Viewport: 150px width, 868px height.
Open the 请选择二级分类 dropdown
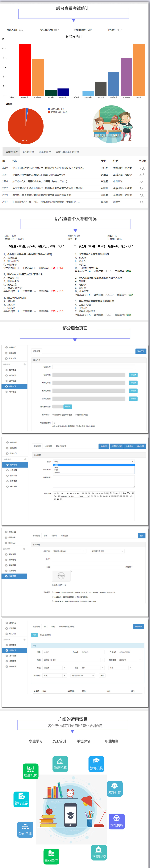[x=107, y=551]
